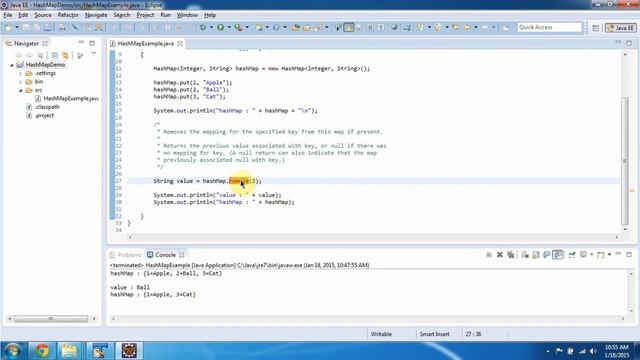Click the Open Web Browser globe icon
The width and height of the screenshot is (640, 360).
click(394, 27)
